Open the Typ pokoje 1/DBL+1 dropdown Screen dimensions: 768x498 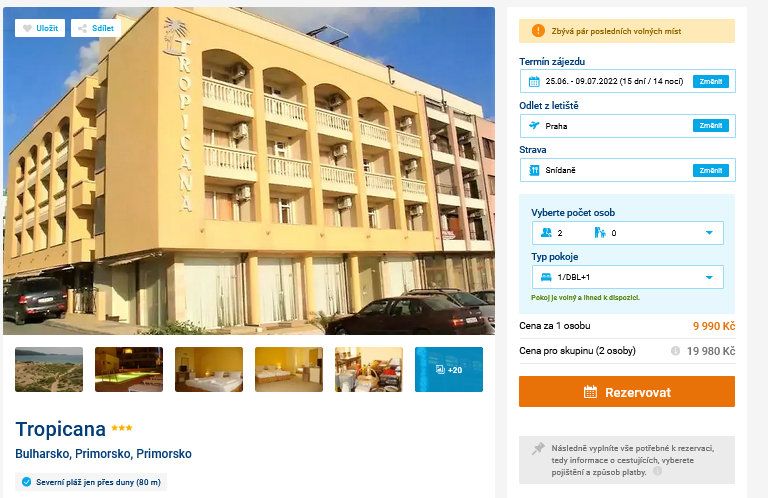(x=627, y=277)
